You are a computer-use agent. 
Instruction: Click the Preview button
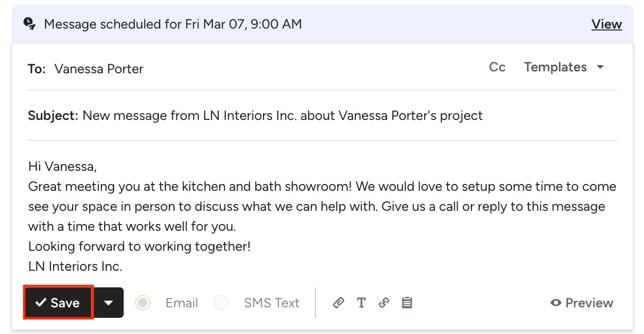point(582,303)
